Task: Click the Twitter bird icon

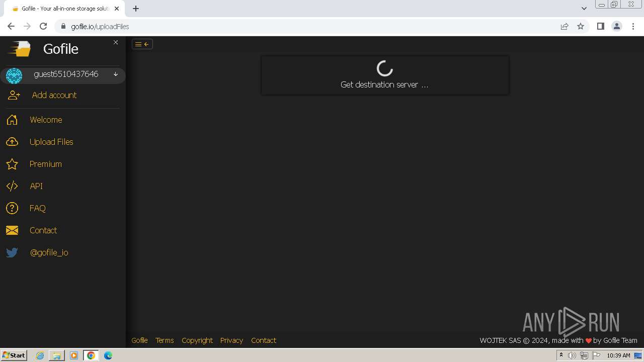Action: [12, 252]
